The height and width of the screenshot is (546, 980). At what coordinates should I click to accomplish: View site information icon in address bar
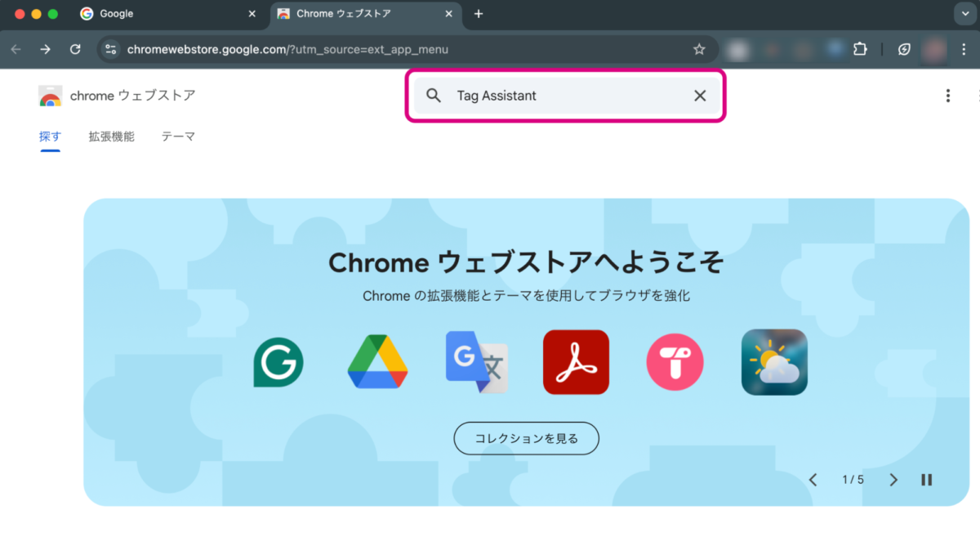pyautogui.click(x=111, y=49)
